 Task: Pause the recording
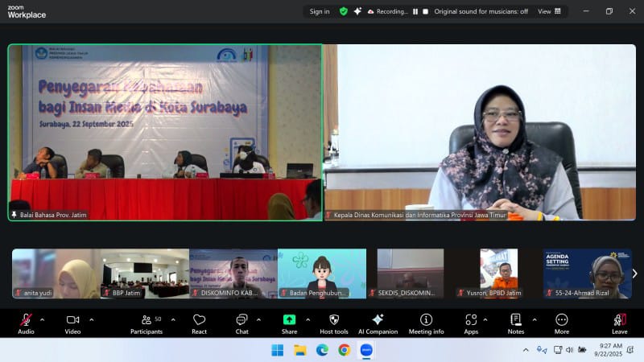pyautogui.click(x=415, y=11)
